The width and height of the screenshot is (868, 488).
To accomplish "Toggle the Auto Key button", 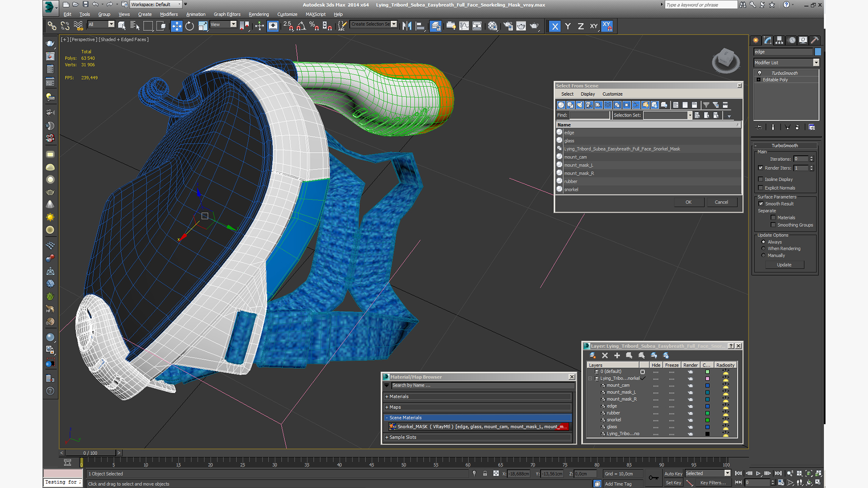I will click(673, 474).
